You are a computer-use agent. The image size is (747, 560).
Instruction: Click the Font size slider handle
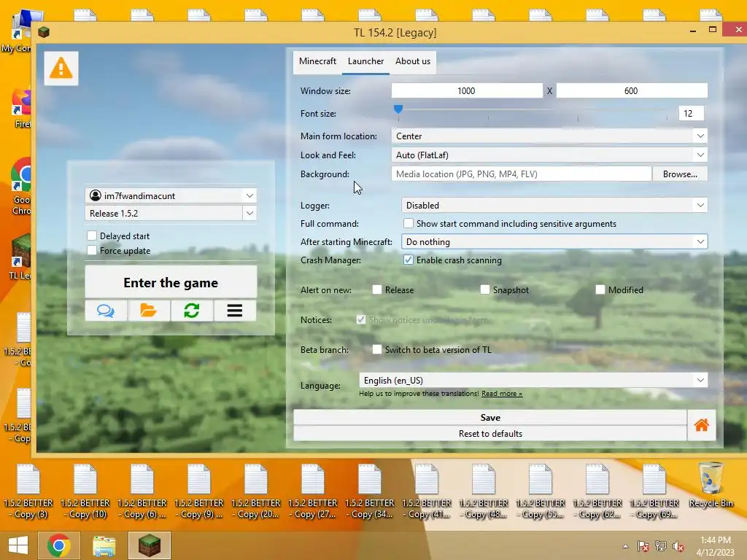click(398, 109)
